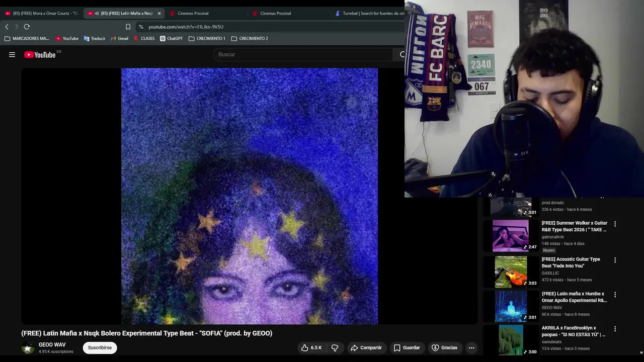Open the CLASES bookmark
The height and width of the screenshot is (362, 644).
[x=144, y=38]
